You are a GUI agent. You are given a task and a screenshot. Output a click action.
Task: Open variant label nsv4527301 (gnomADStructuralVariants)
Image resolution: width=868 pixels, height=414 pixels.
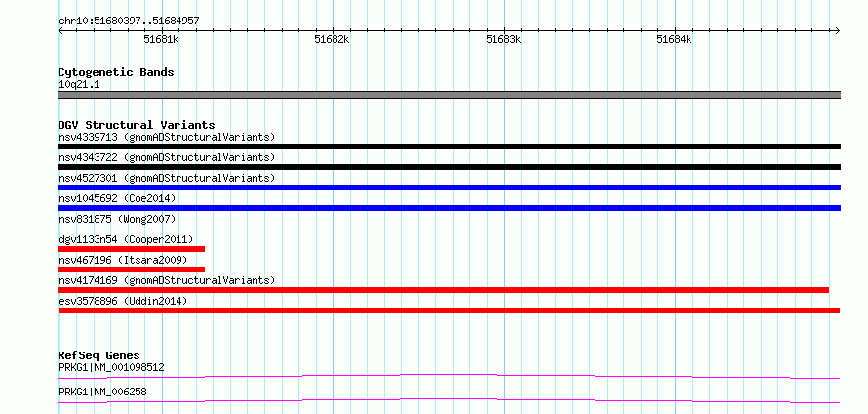167,178
